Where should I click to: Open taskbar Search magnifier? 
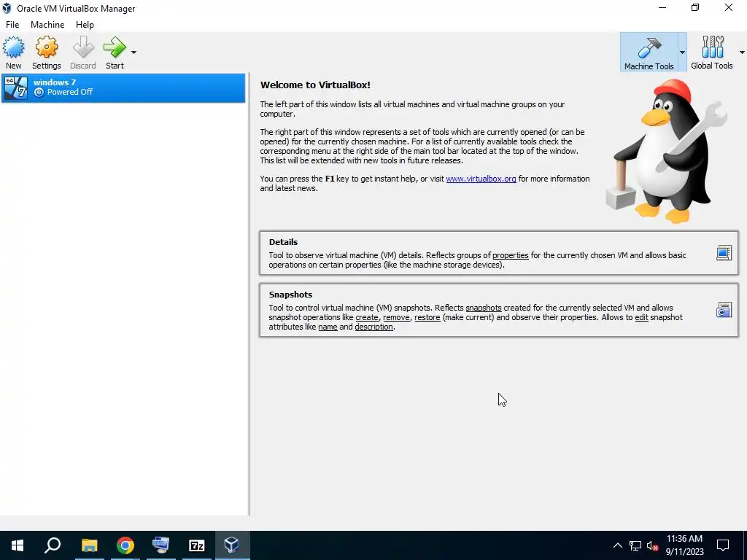[53, 545]
